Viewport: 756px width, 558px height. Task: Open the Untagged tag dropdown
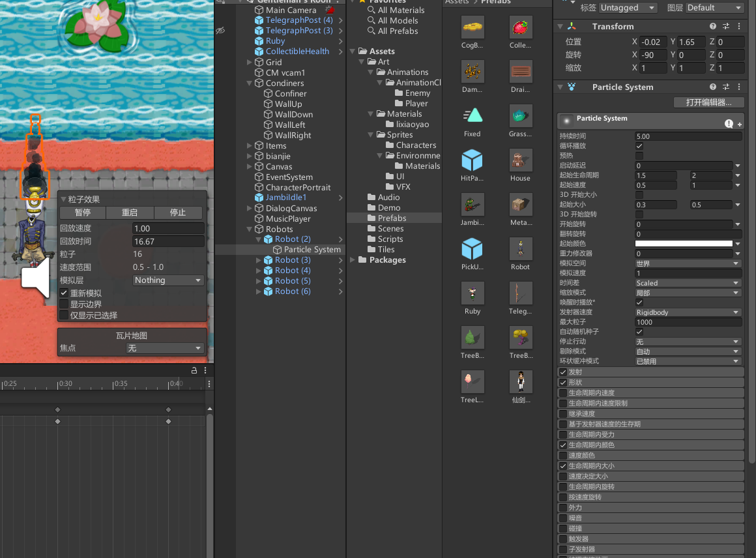pyautogui.click(x=627, y=7)
